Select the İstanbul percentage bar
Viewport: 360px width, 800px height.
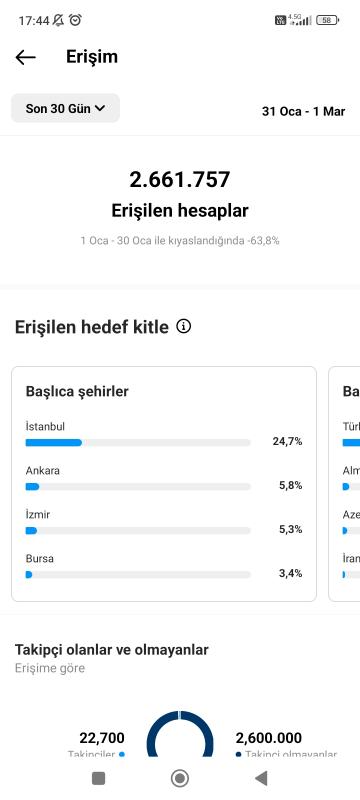(x=138, y=442)
